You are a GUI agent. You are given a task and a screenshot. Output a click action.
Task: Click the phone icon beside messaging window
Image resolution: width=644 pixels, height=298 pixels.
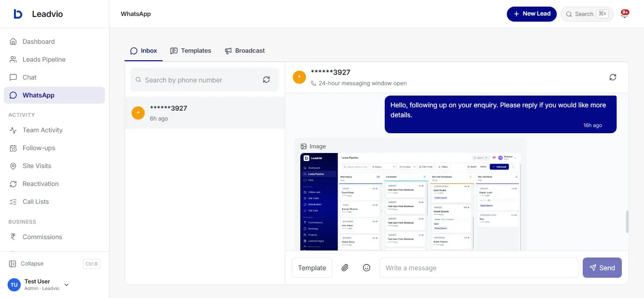pos(314,83)
